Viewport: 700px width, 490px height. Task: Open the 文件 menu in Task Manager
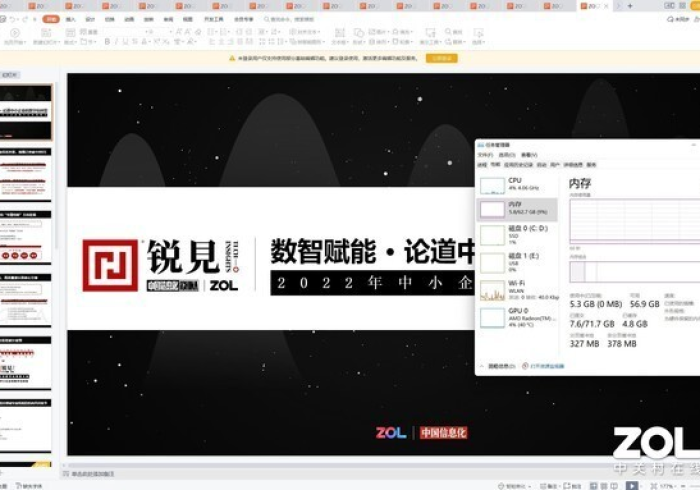[x=485, y=155]
